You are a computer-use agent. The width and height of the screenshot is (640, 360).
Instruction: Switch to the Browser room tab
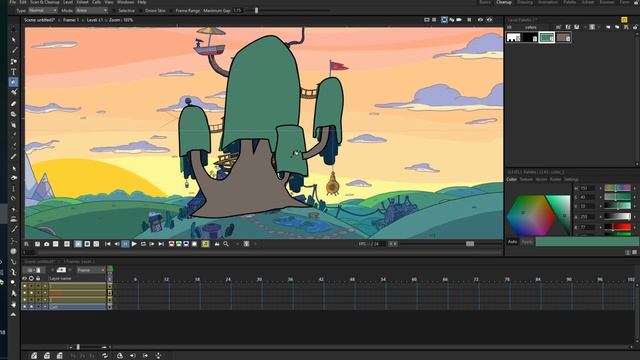coord(607,2)
